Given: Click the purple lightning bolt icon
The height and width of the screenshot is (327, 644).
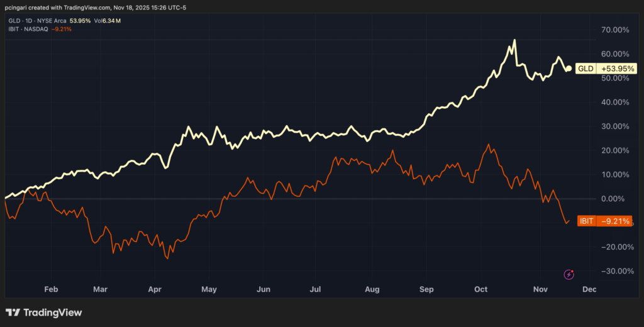Looking at the screenshot, I should pos(569,274).
